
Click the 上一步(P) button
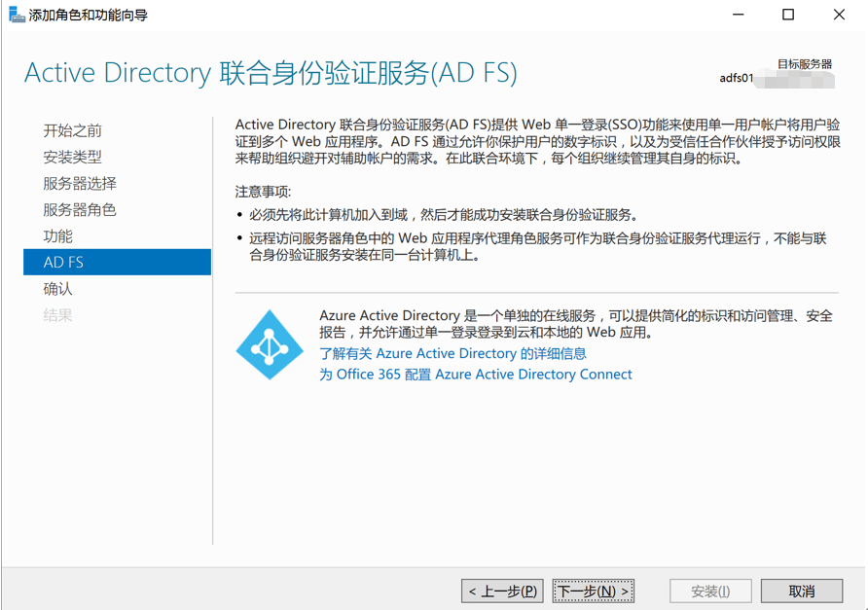click(x=502, y=592)
